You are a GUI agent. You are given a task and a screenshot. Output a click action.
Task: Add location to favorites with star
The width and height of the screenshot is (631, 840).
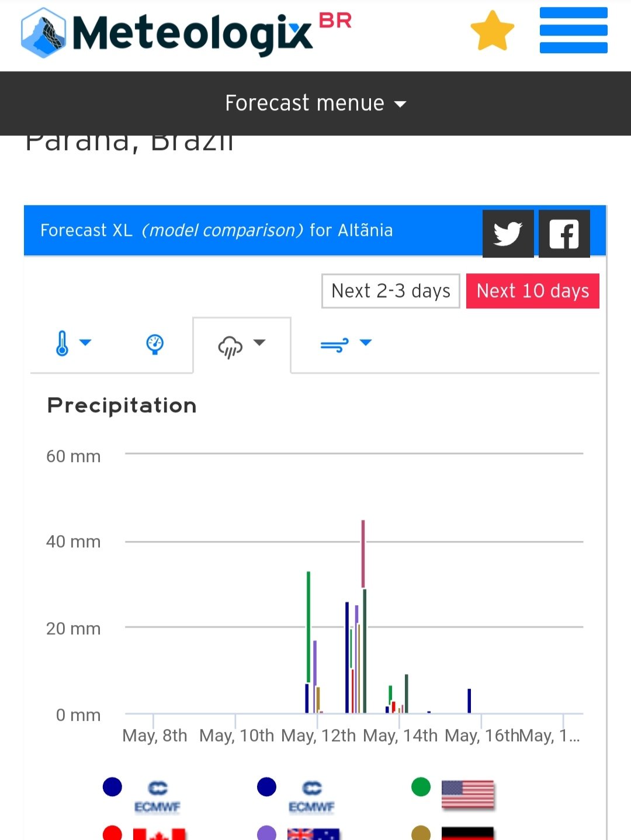[492, 30]
